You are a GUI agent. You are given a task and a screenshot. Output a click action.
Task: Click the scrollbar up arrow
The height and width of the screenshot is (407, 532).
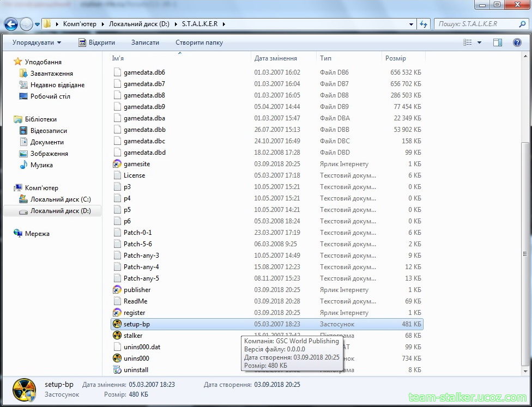coord(525,56)
